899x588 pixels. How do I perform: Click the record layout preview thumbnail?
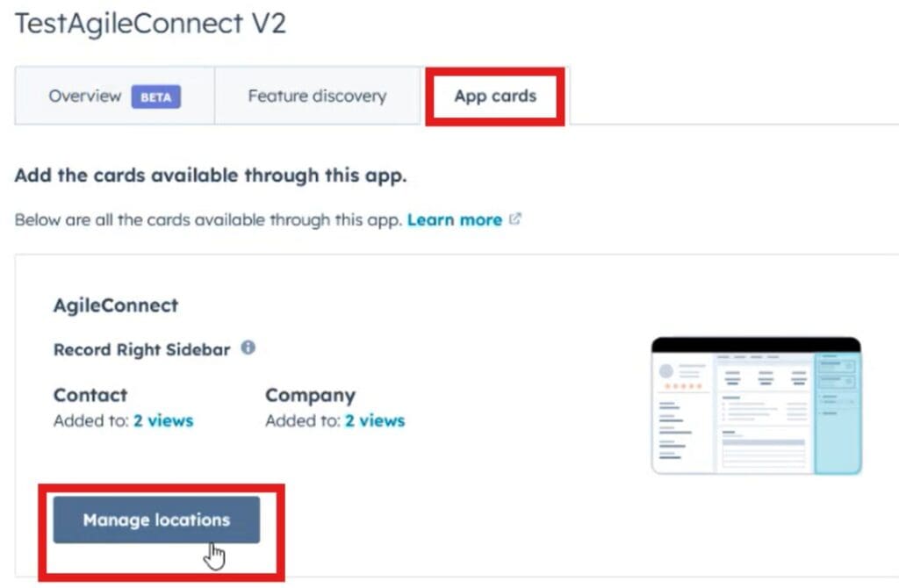click(756, 405)
